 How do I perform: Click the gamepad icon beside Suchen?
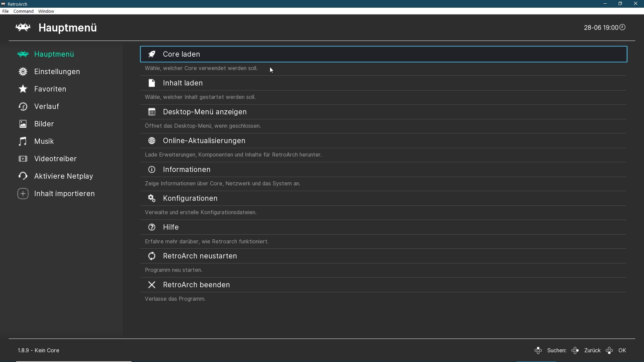tap(538, 351)
